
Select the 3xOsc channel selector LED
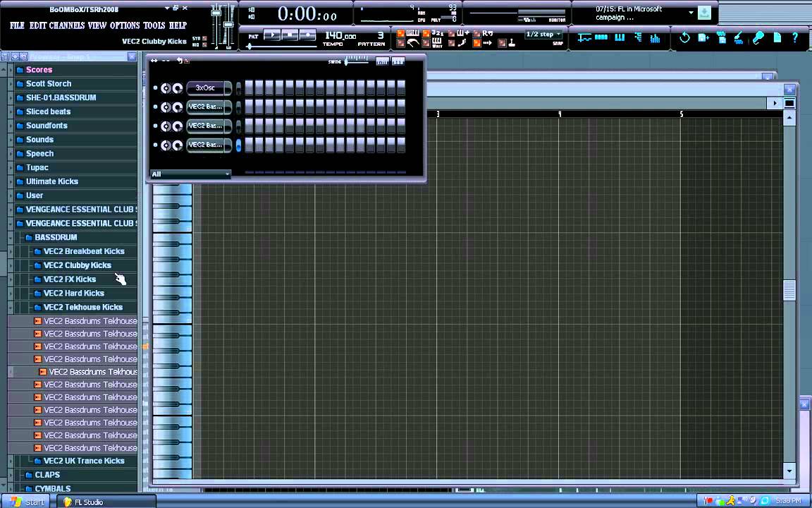pos(238,88)
